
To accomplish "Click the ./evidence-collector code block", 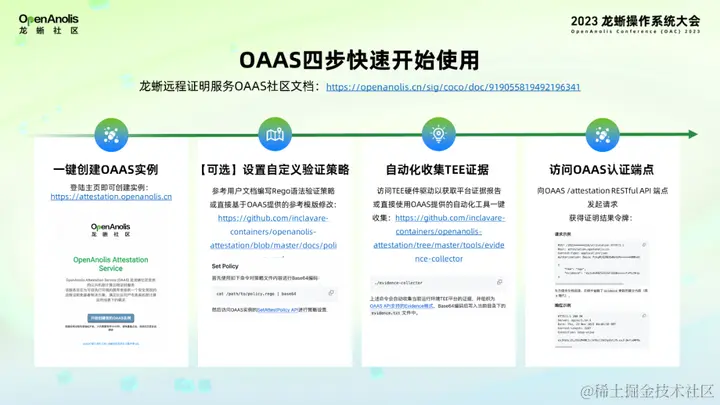I will (x=438, y=282).
